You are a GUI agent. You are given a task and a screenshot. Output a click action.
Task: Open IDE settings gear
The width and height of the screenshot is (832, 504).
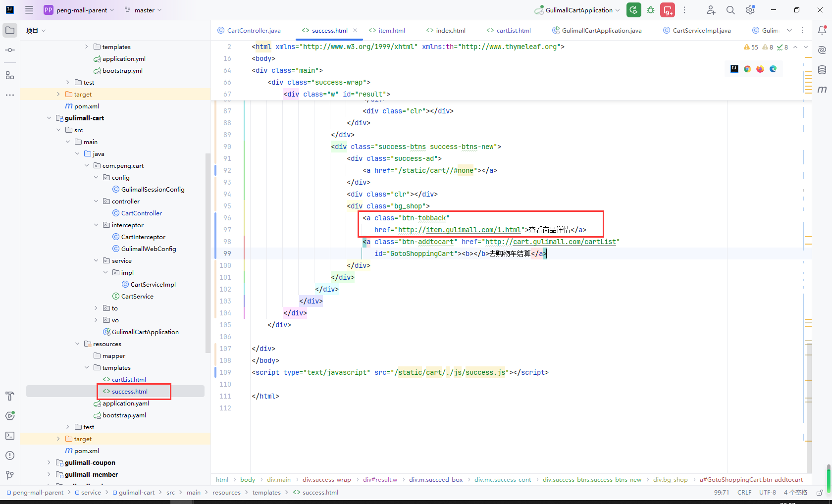750,10
